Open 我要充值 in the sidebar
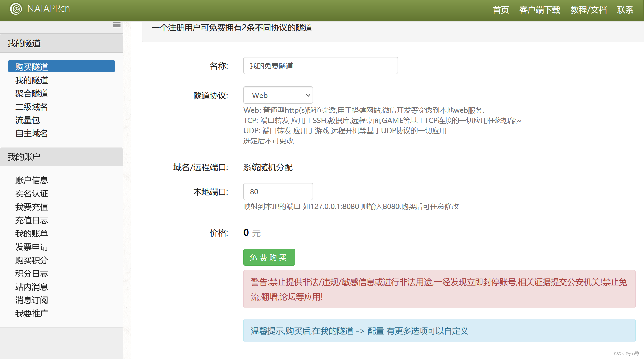644x359 pixels. click(32, 207)
